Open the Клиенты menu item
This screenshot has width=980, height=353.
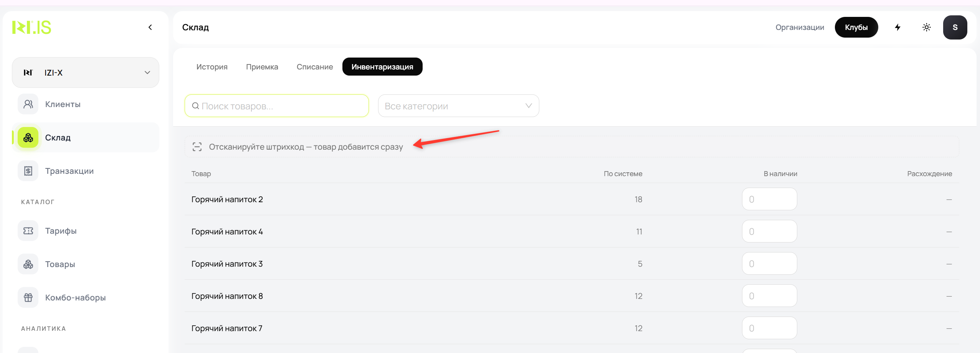(x=86, y=104)
